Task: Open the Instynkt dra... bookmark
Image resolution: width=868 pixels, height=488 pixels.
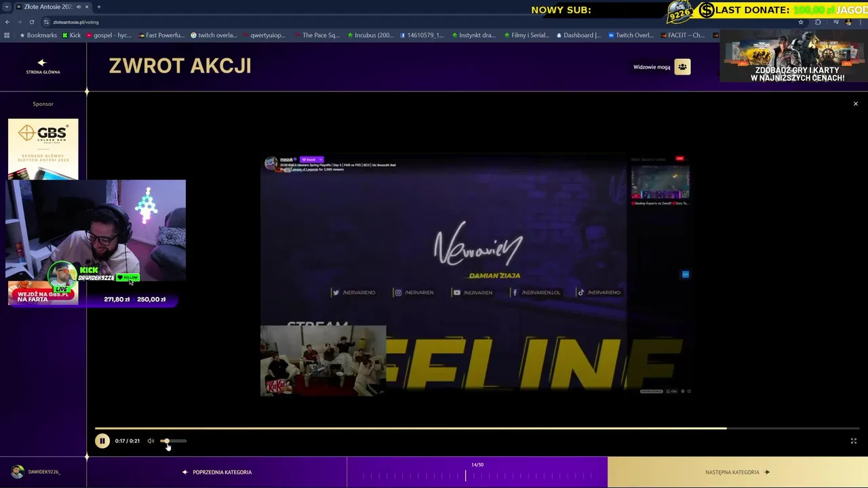Action: (473, 35)
